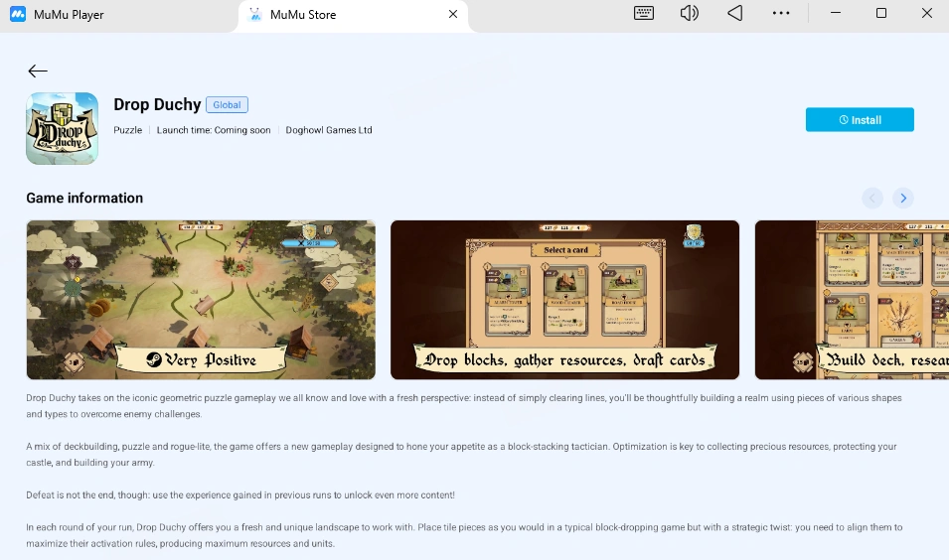Click the Game information heading
This screenshot has height=560, width=949.
pos(84,198)
